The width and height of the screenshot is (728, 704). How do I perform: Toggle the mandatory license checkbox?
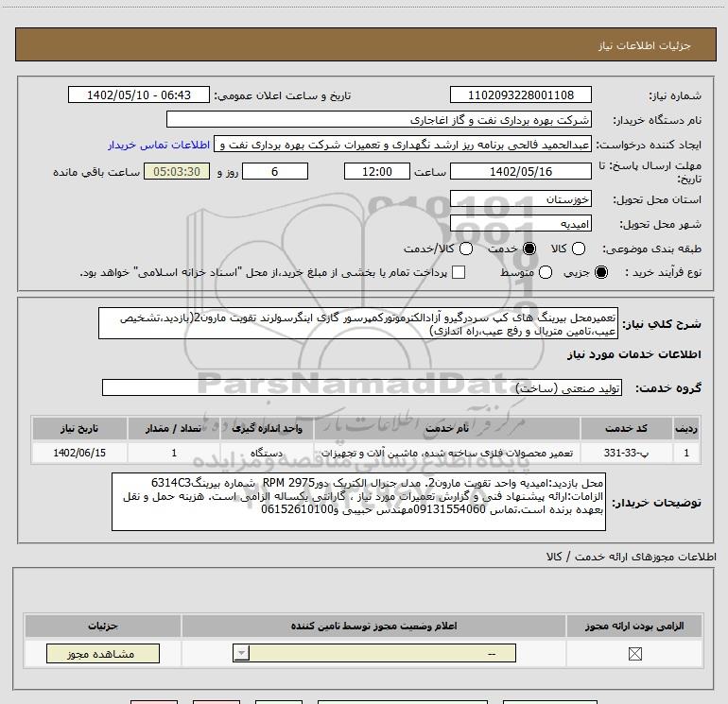click(634, 654)
